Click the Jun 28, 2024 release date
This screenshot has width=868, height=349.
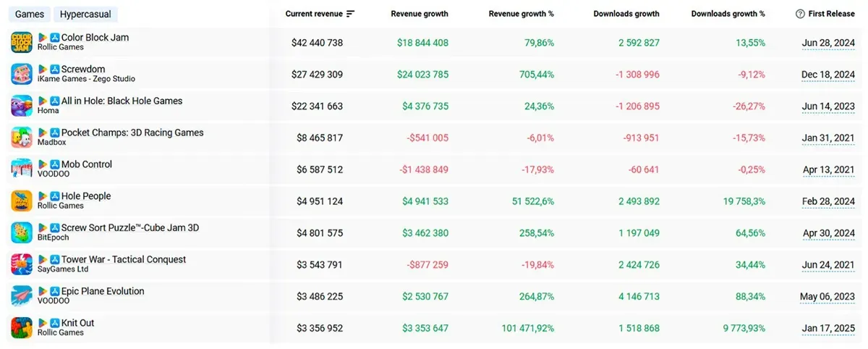829,43
